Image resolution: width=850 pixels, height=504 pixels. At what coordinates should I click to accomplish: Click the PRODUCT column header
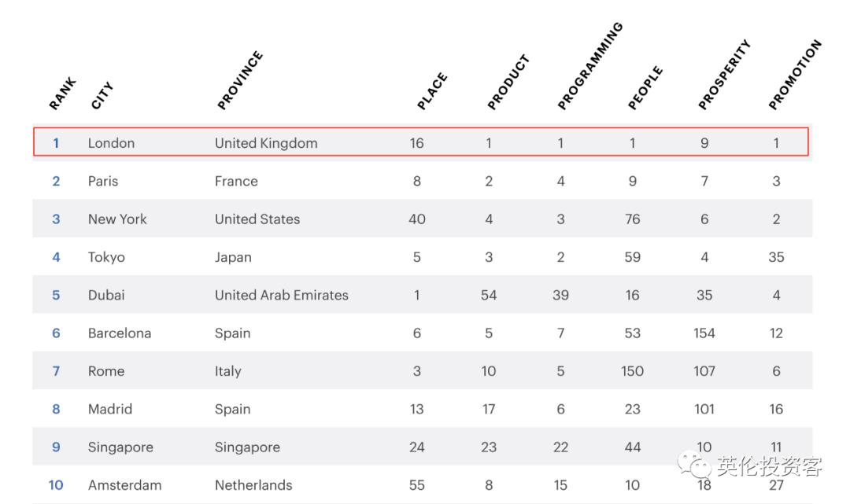pos(508,83)
